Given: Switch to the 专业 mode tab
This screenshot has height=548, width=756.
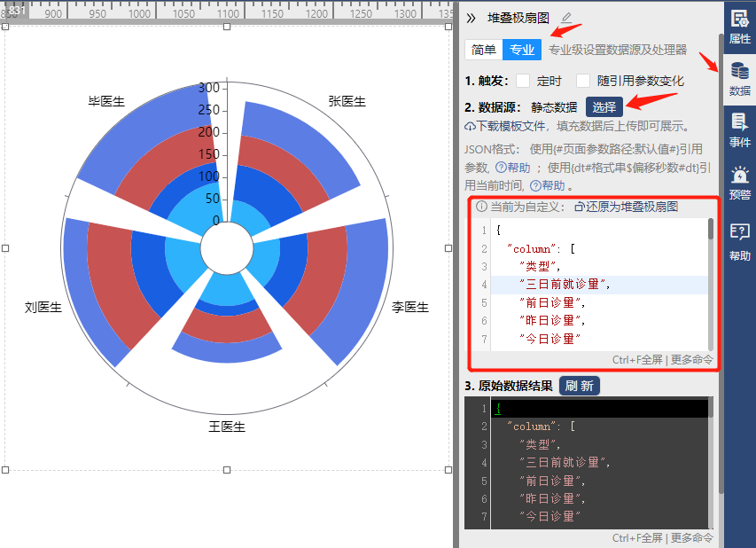Looking at the screenshot, I should tap(522, 50).
